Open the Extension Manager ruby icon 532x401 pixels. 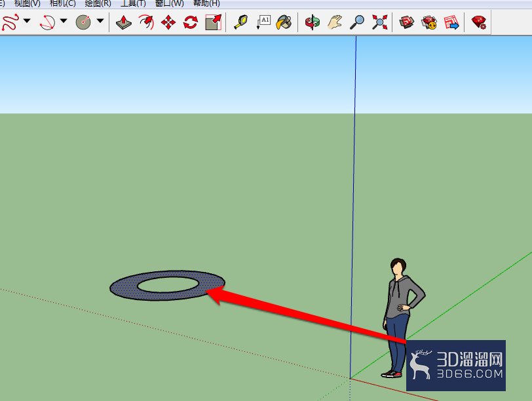(479, 22)
